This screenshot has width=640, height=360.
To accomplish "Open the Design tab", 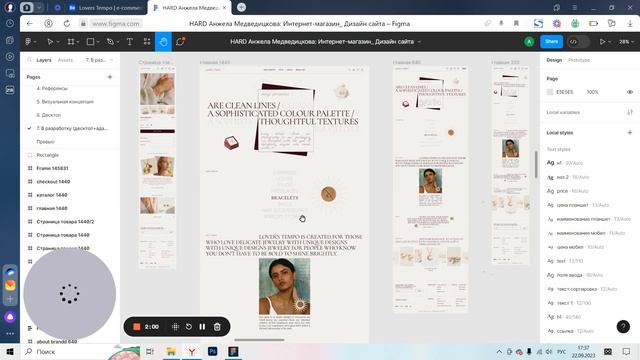I will click(554, 60).
